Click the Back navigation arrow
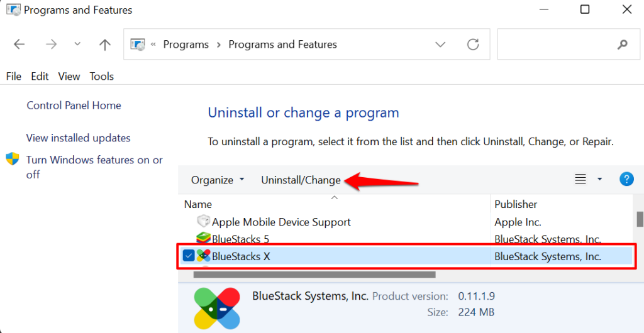This screenshot has height=333, width=644. pyautogui.click(x=19, y=45)
